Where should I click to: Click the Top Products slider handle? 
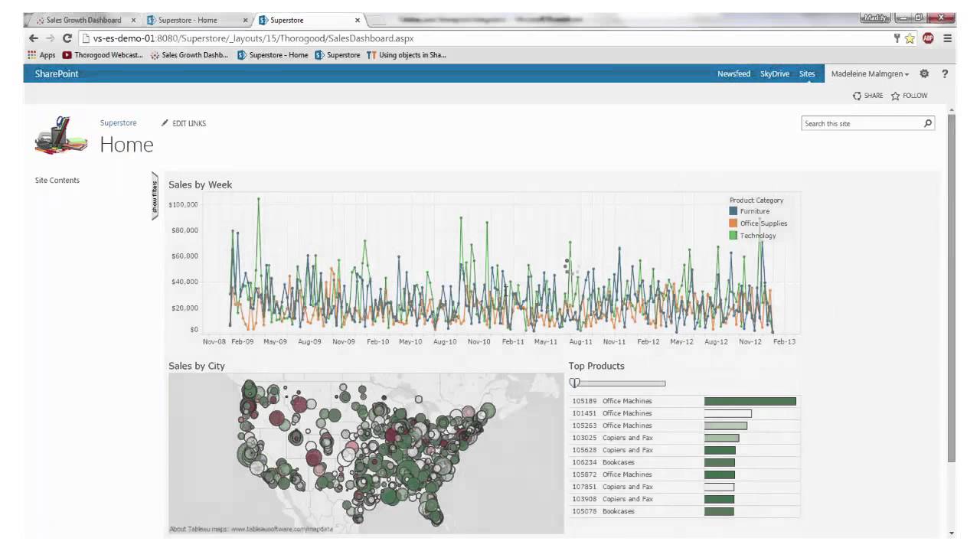coord(575,383)
